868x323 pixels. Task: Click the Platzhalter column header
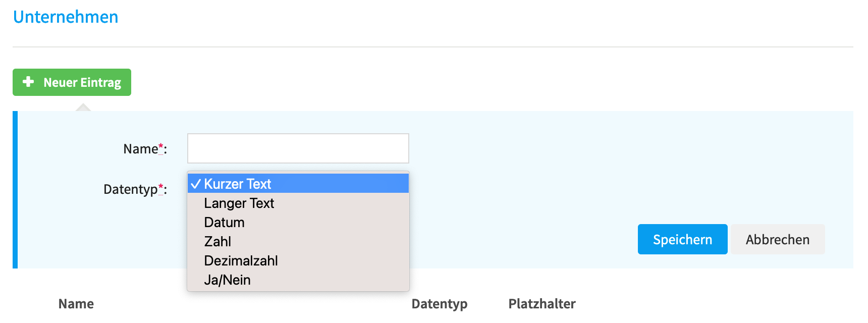[x=542, y=303]
